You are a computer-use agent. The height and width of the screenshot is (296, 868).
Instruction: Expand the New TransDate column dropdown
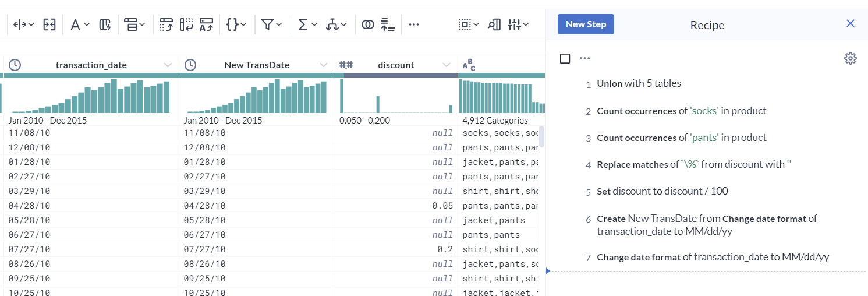tap(324, 65)
